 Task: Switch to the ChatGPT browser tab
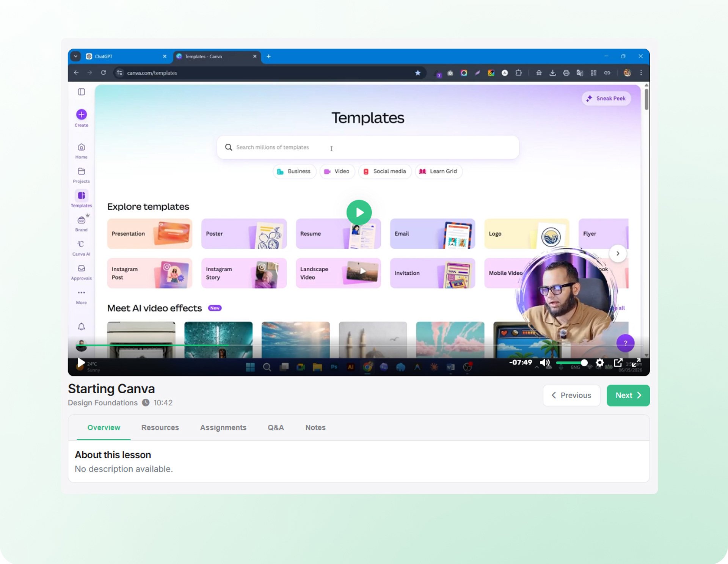pyautogui.click(x=127, y=57)
